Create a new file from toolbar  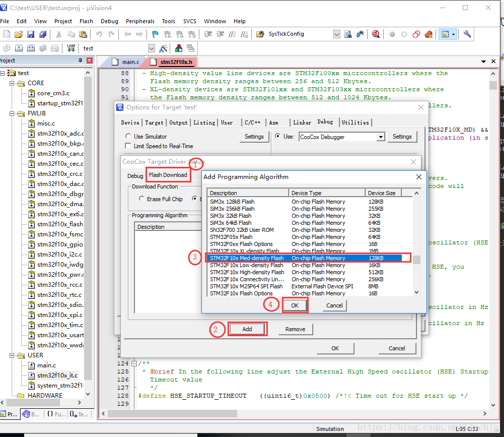pyautogui.click(x=7, y=34)
